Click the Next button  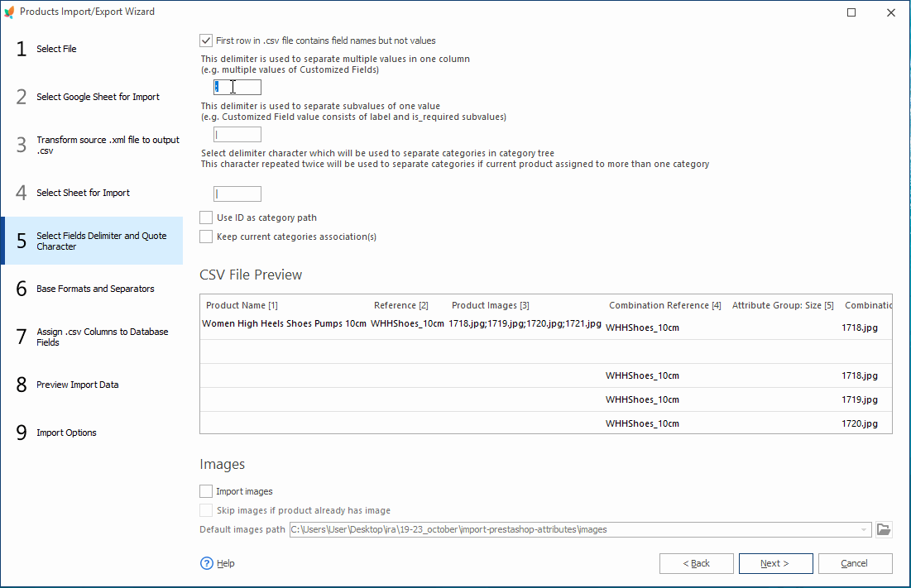(x=775, y=563)
